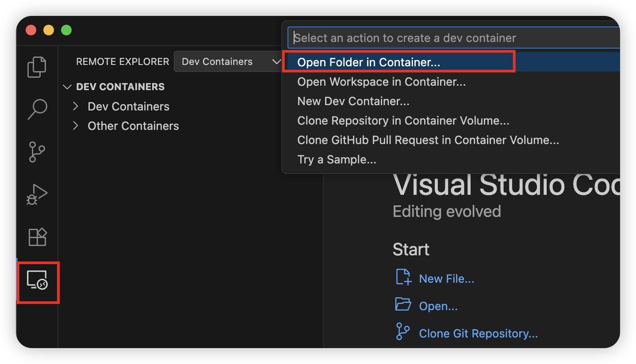
Task: Open the Search view icon
Action: coord(37,109)
